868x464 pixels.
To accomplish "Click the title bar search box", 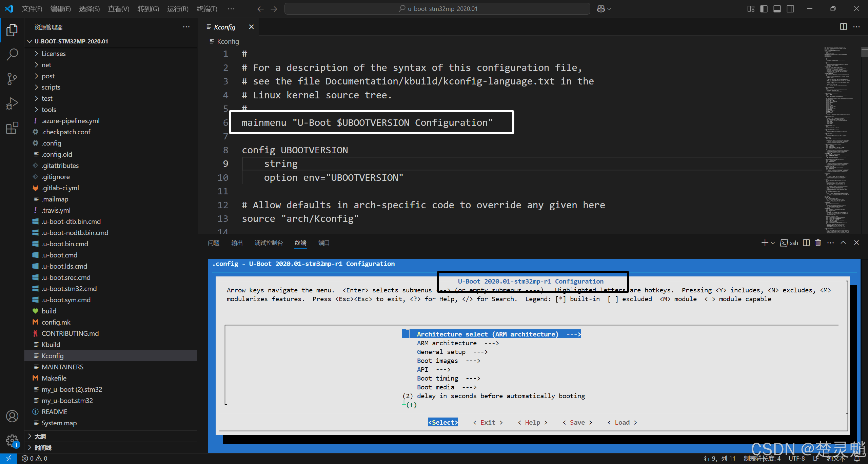I will point(437,9).
